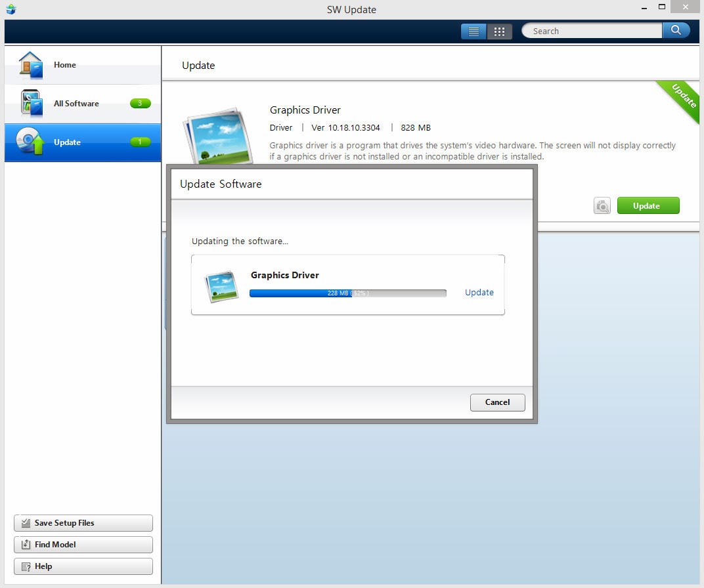
Task: Click the Help document icon
Action: (x=26, y=566)
